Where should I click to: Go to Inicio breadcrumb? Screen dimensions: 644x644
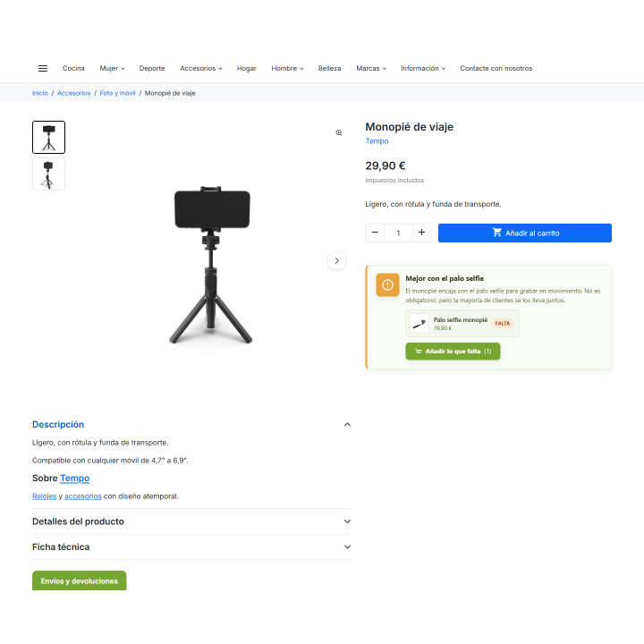(40, 93)
